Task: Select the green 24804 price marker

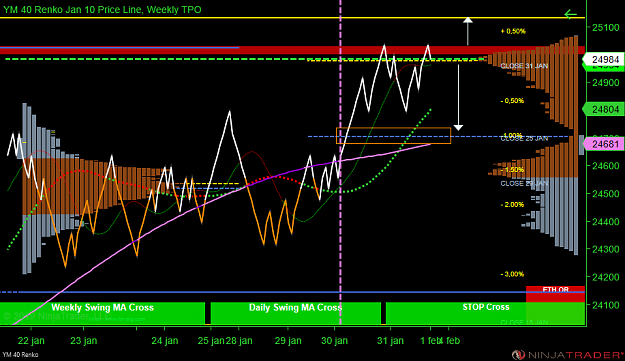Action: click(x=603, y=109)
